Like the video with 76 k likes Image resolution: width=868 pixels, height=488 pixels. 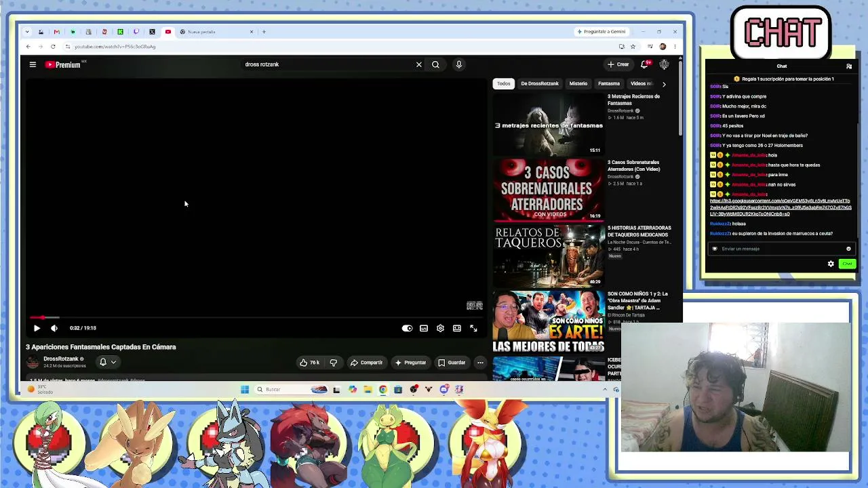[x=310, y=363]
